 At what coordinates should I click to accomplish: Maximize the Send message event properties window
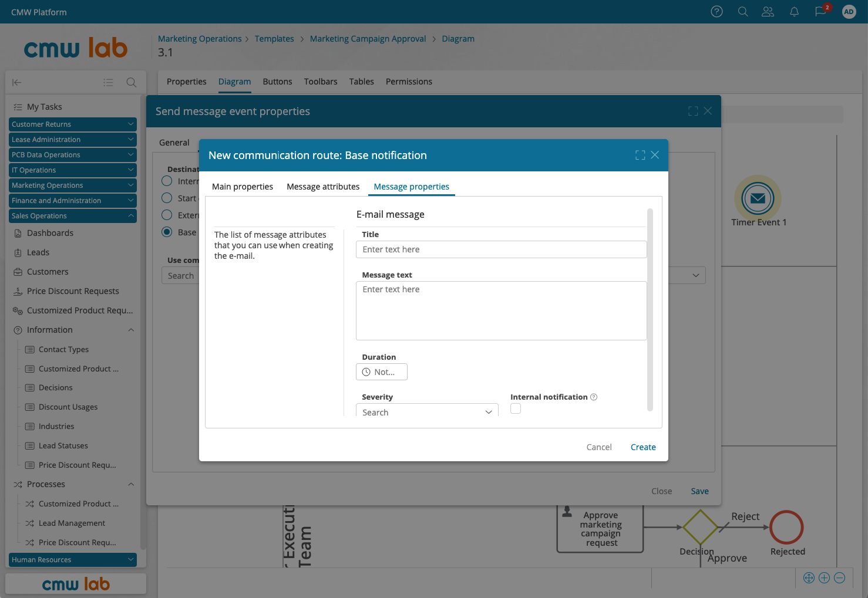pyautogui.click(x=693, y=111)
